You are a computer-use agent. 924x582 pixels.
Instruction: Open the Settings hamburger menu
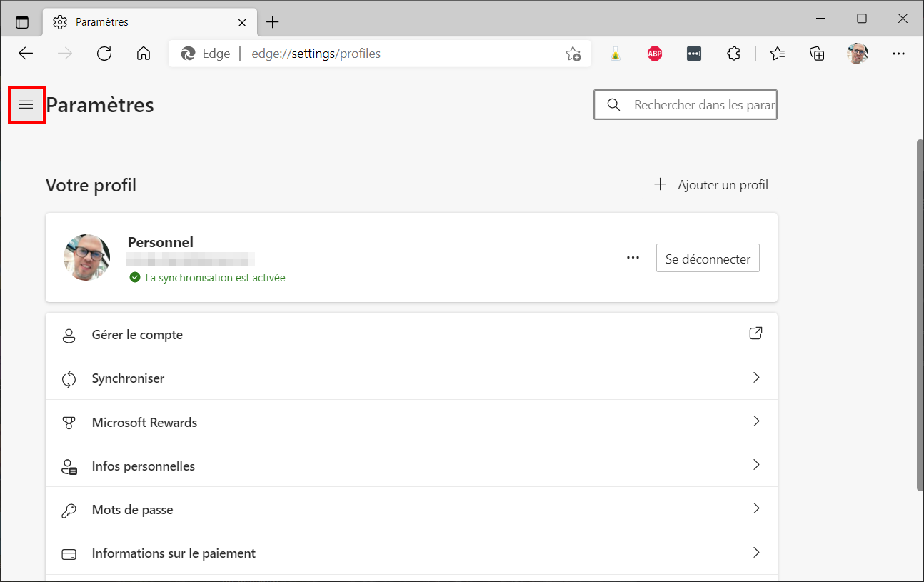tap(26, 105)
